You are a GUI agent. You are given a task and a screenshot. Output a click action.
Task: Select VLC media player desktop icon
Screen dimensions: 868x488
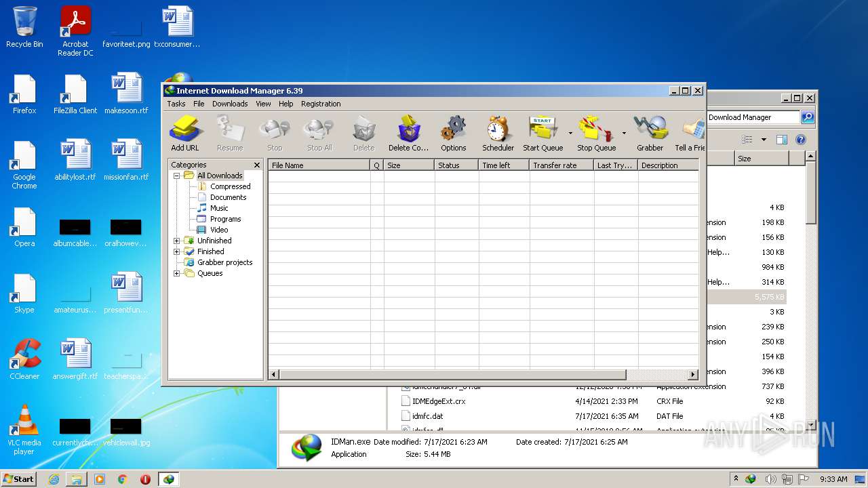(x=24, y=430)
